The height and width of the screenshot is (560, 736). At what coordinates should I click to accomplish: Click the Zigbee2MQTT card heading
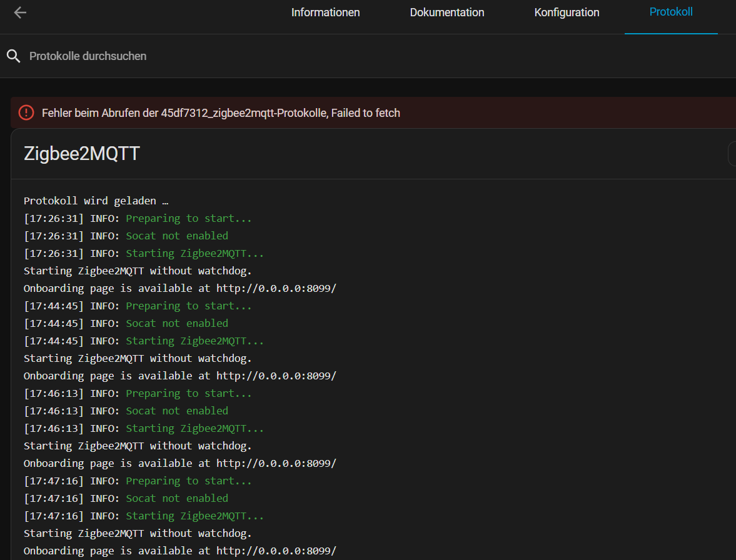81,154
